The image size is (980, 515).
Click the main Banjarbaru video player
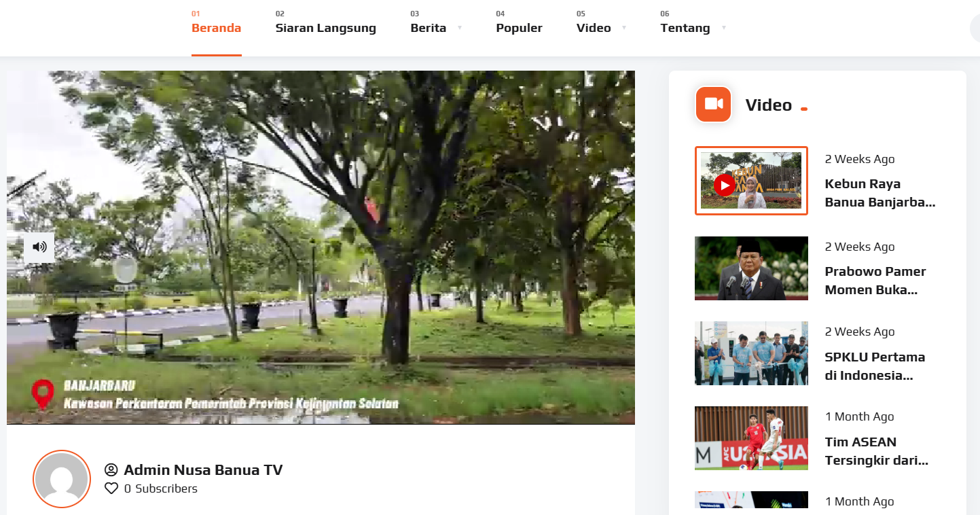pos(321,247)
